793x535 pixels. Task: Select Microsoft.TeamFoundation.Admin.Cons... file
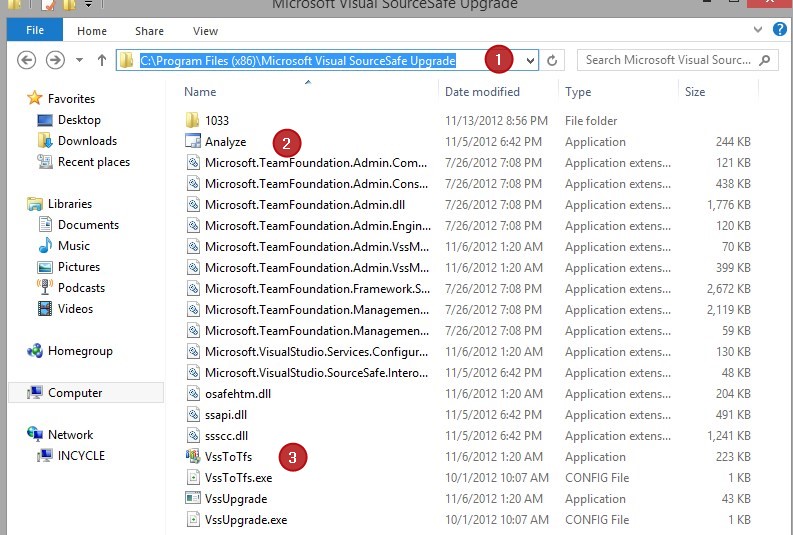pyautogui.click(x=317, y=184)
